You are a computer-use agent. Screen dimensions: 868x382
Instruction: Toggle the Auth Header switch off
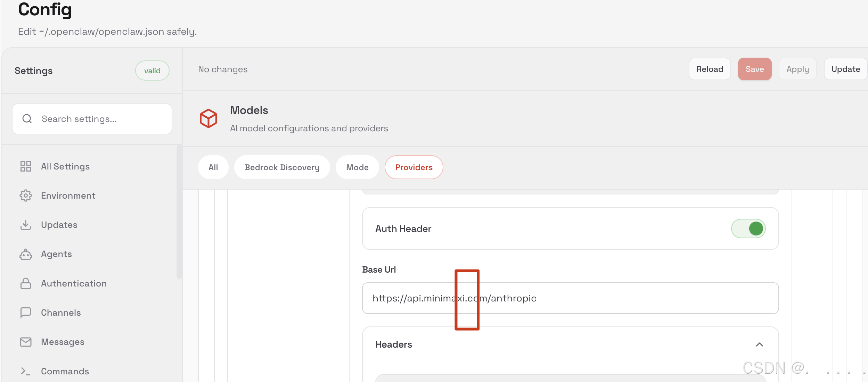coord(748,229)
